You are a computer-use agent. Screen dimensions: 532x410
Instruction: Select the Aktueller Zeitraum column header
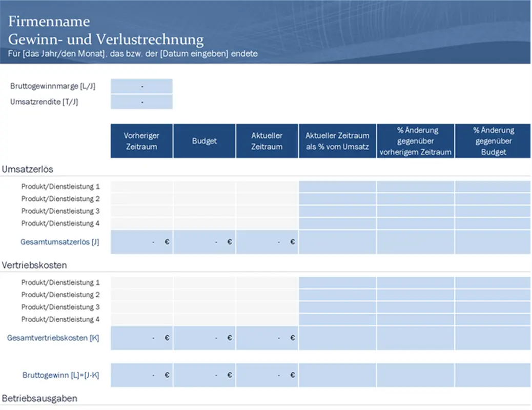pyautogui.click(x=267, y=141)
